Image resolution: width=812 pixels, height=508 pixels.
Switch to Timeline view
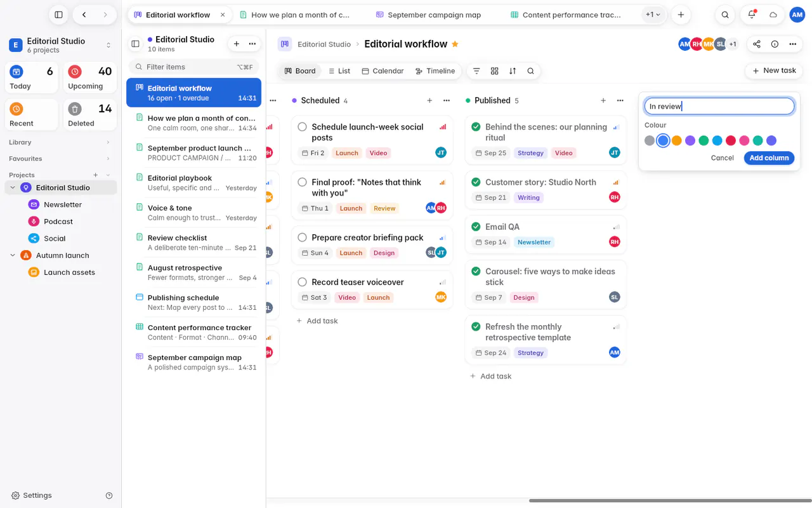(435, 71)
